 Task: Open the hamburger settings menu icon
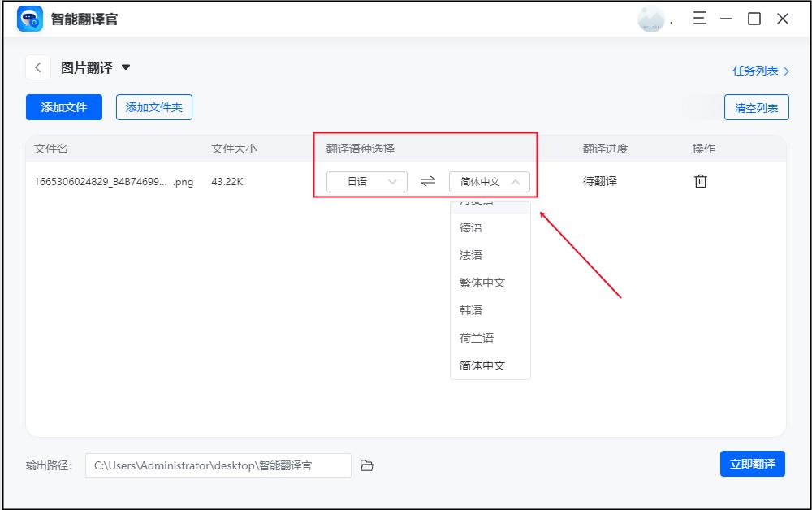click(x=699, y=18)
